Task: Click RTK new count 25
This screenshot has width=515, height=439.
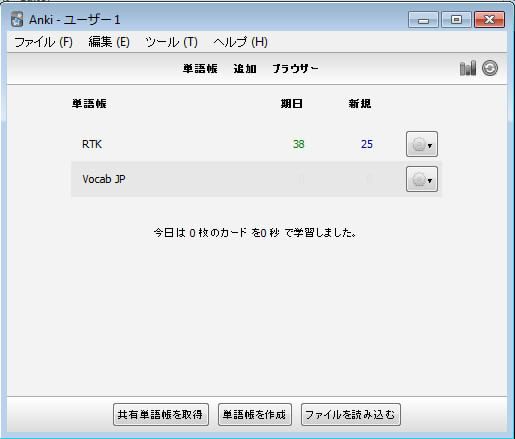Action: point(367,144)
